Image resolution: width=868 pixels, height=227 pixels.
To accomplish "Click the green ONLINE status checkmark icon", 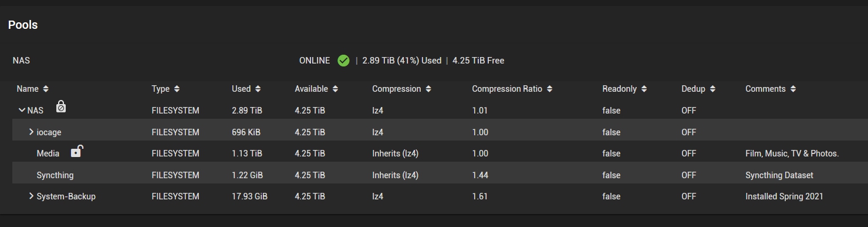I will (344, 61).
